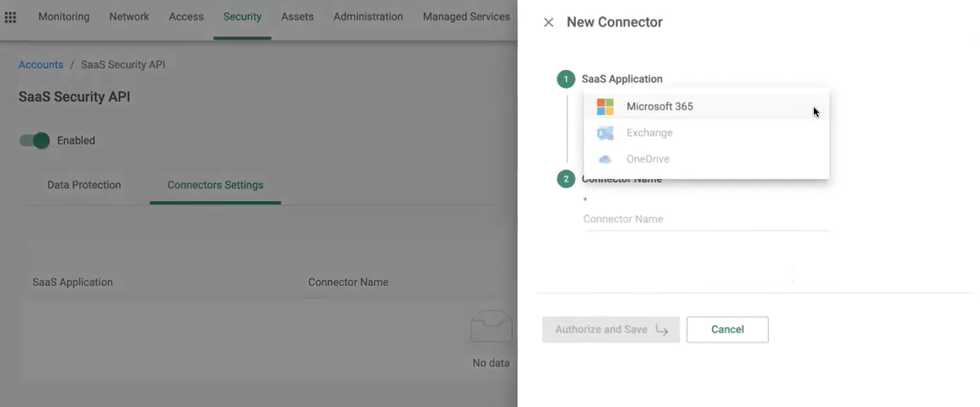This screenshot has width=980, height=407.
Task: Select the Microsoft 365 application icon
Action: tap(605, 106)
